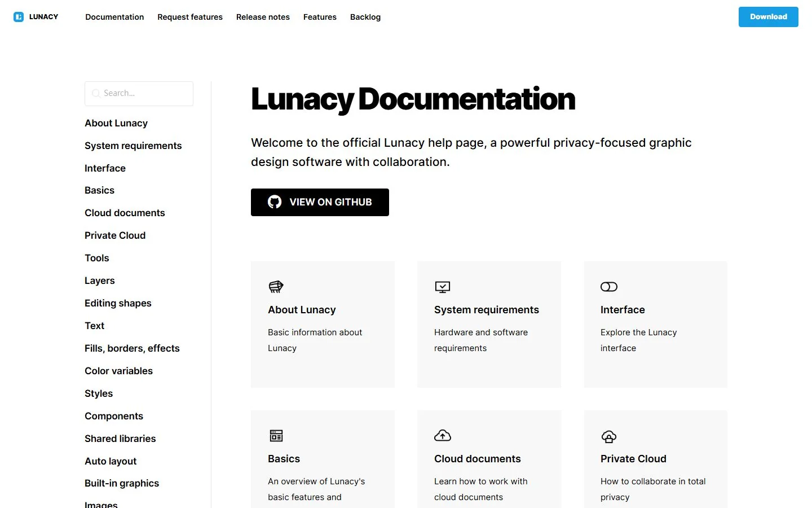812x508 pixels.
Task: Select Color variables in the sidebar
Action: coord(118,371)
